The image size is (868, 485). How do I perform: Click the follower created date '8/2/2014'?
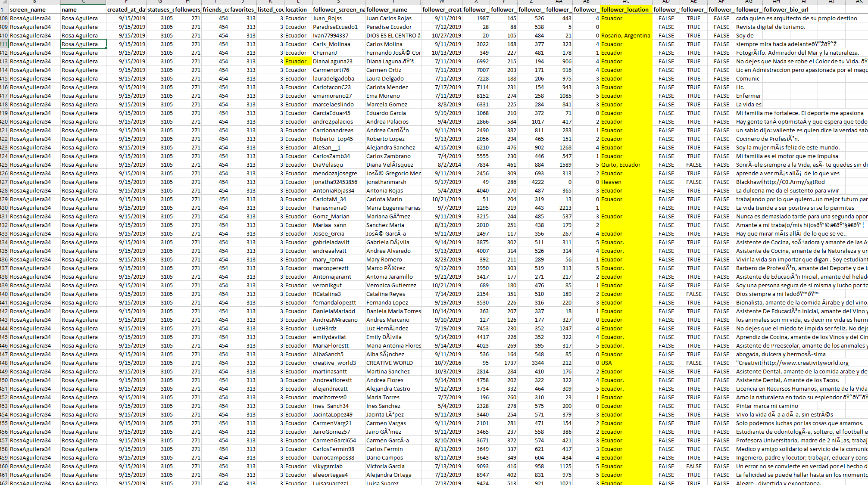pyautogui.click(x=441, y=165)
